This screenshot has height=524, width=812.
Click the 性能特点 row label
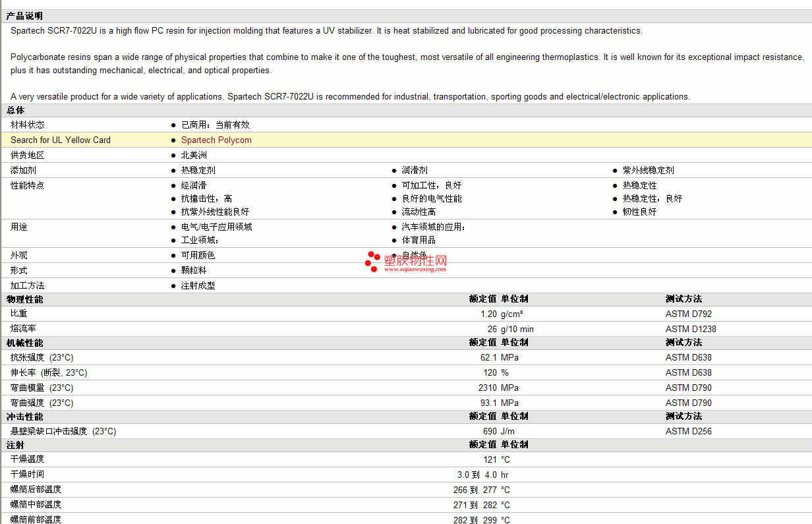click(x=28, y=185)
